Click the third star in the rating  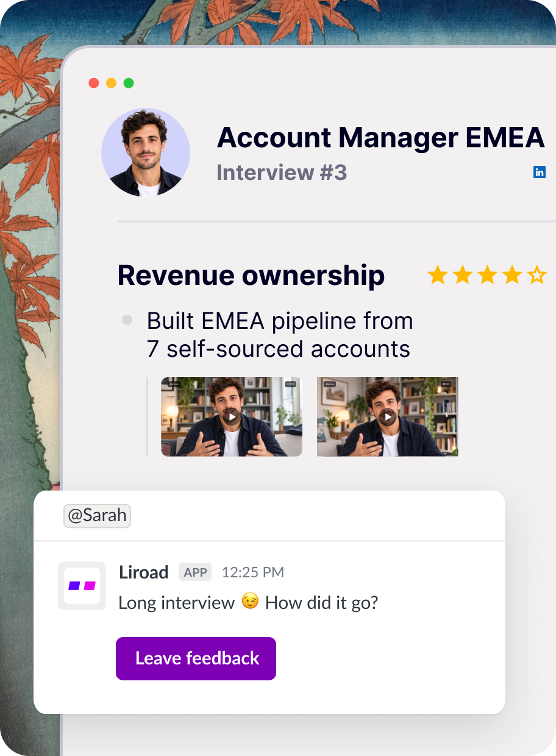(487, 275)
